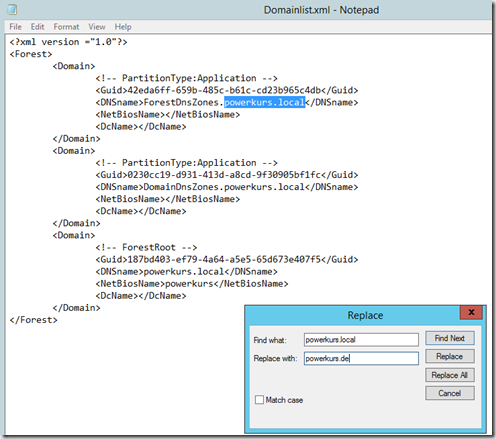The height and width of the screenshot is (439, 496).
Task: Open the Edit menu
Action: [37, 27]
